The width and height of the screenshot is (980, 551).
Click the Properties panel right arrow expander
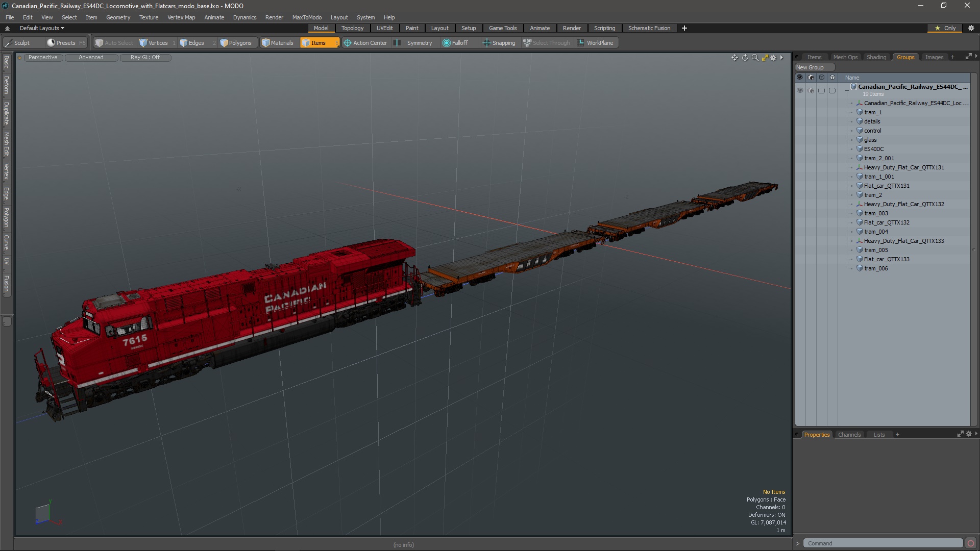pos(976,434)
